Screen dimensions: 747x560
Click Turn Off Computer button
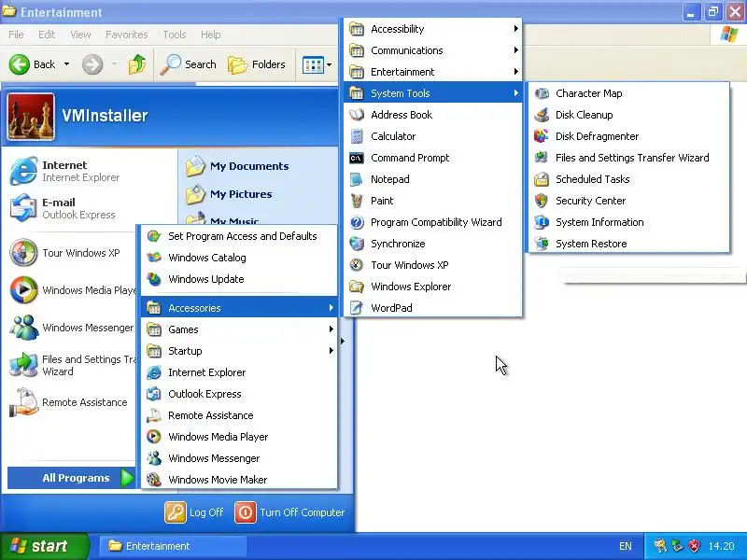click(x=289, y=512)
